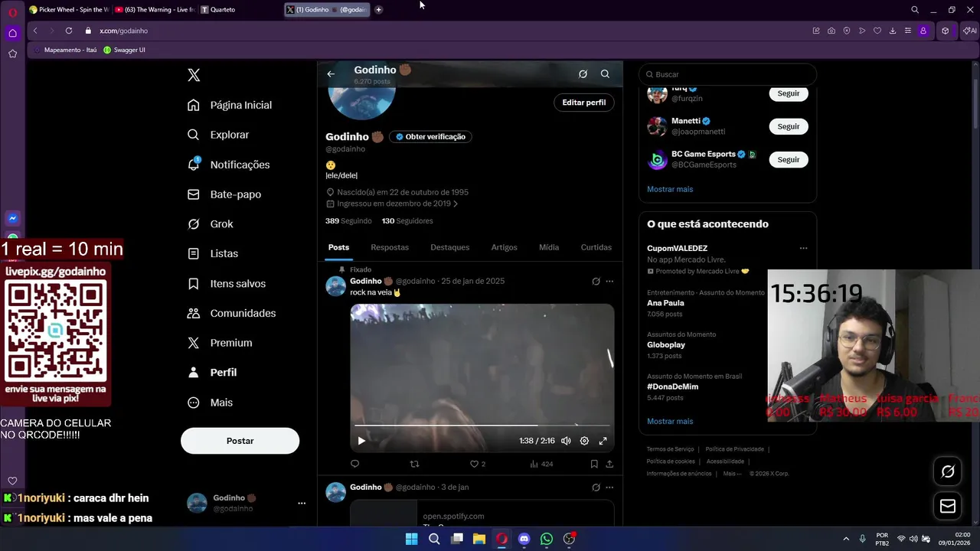Open the floating messages button

point(948,506)
